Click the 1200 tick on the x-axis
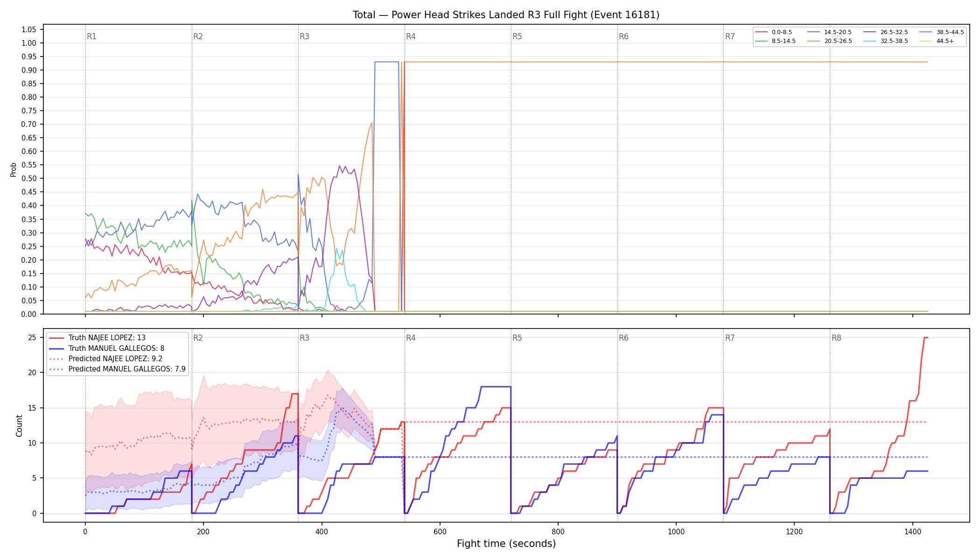980x560 pixels. pyautogui.click(x=794, y=532)
